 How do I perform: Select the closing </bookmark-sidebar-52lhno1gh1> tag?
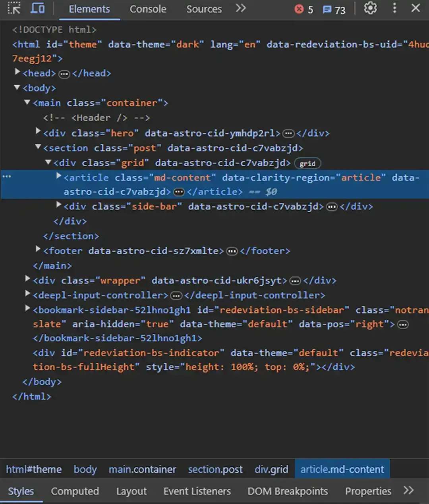[x=118, y=338]
